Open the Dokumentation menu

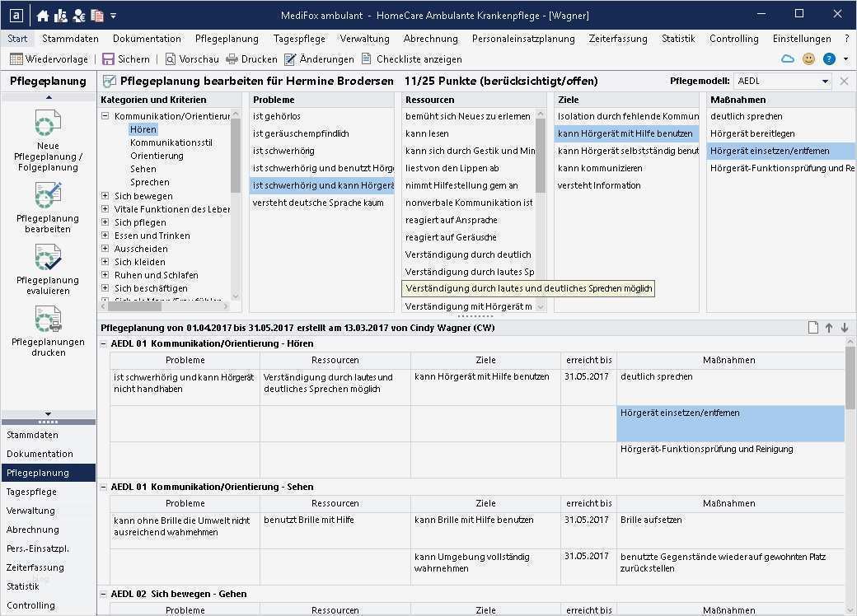147,39
